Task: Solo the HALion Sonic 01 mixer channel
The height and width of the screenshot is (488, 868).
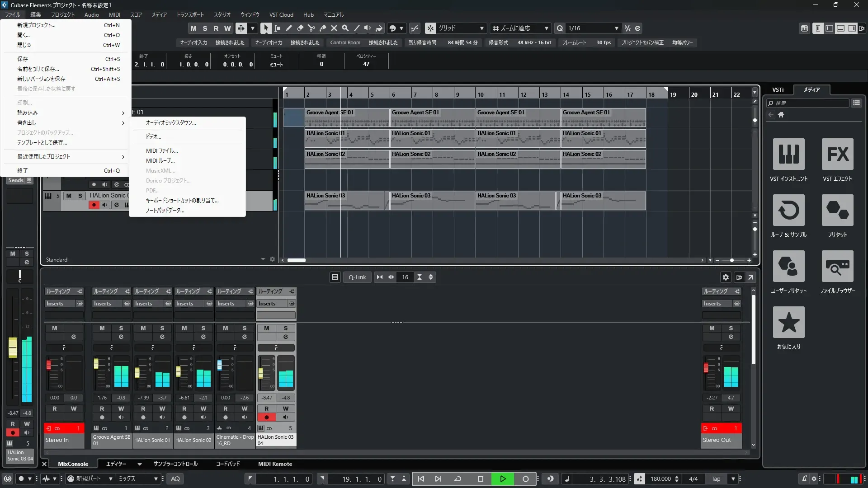Action: click(162, 328)
